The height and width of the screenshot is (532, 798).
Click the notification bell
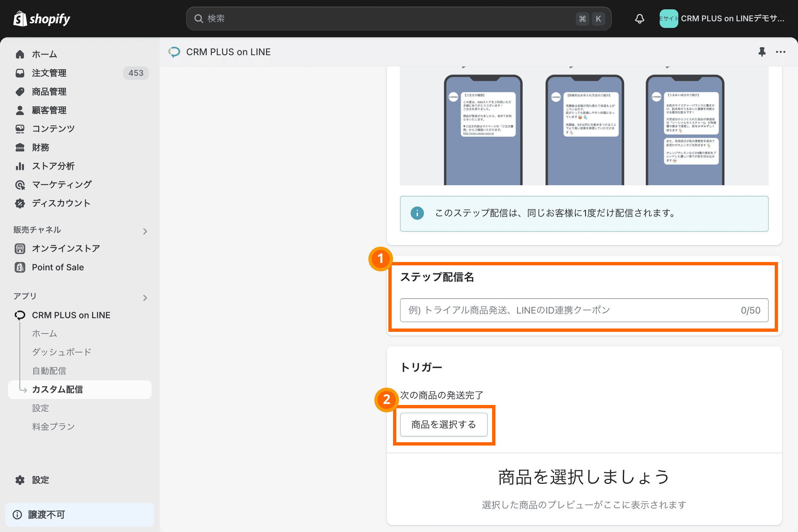pyautogui.click(x=639, y=19)
